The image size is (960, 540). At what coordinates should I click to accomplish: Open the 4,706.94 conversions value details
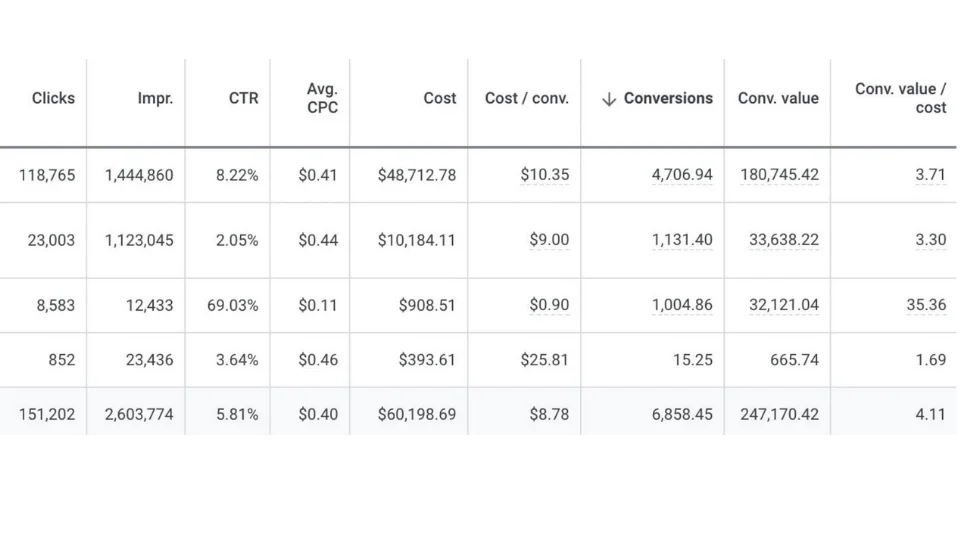pos(682,175)
